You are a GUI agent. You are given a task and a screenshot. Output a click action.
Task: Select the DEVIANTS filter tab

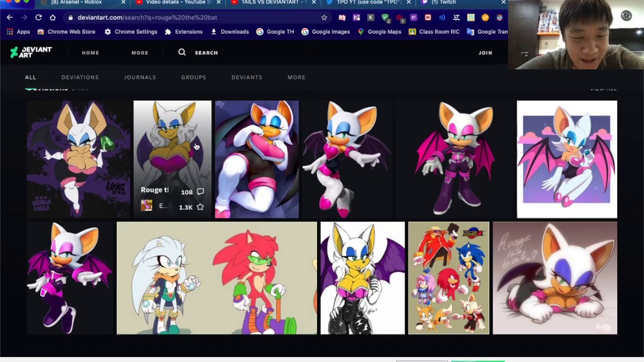[247, 77]
